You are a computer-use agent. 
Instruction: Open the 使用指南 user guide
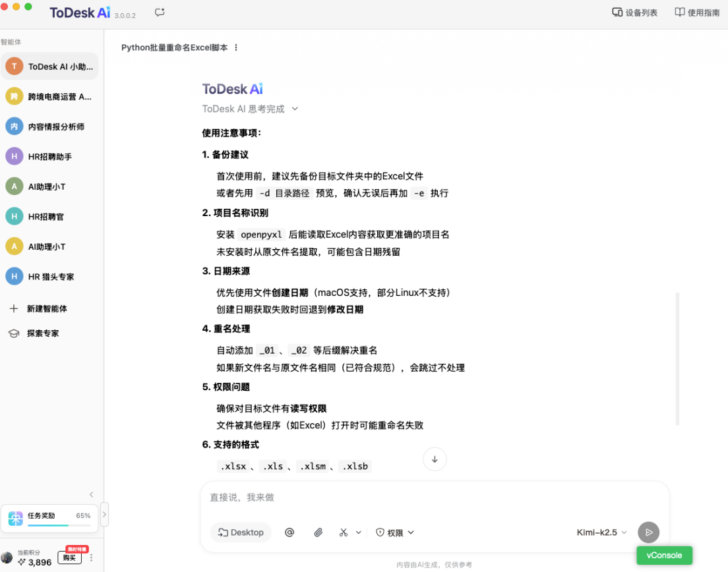pos(697,13)
